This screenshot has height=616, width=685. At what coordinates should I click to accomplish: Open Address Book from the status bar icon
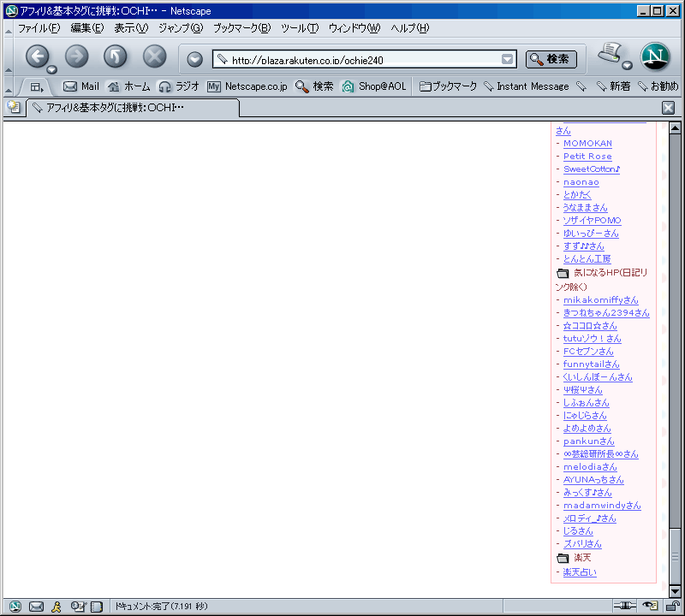click(97, 607)
